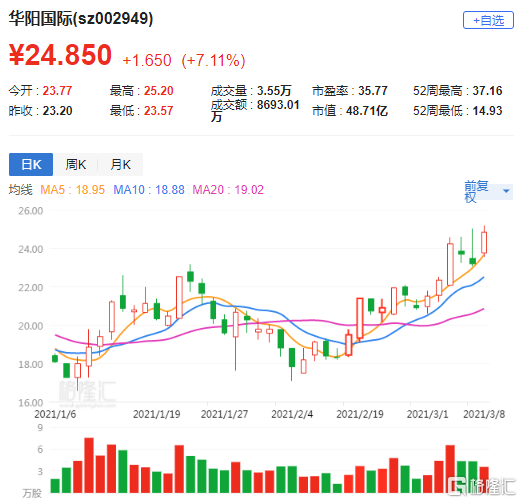Click the MA5 : 18.95 indicator label
This screenshot has height=503, width=522.
pyautogui.click(x=72, y=190)
